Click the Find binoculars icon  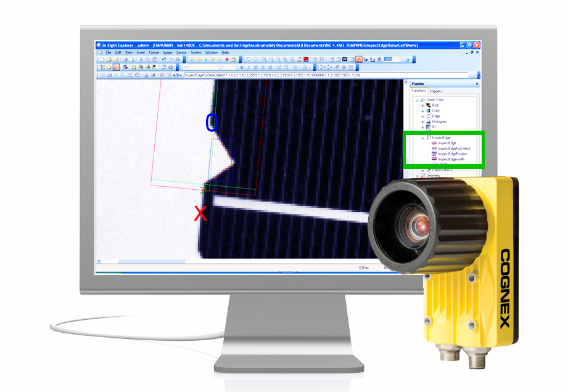tap(178, 59)
